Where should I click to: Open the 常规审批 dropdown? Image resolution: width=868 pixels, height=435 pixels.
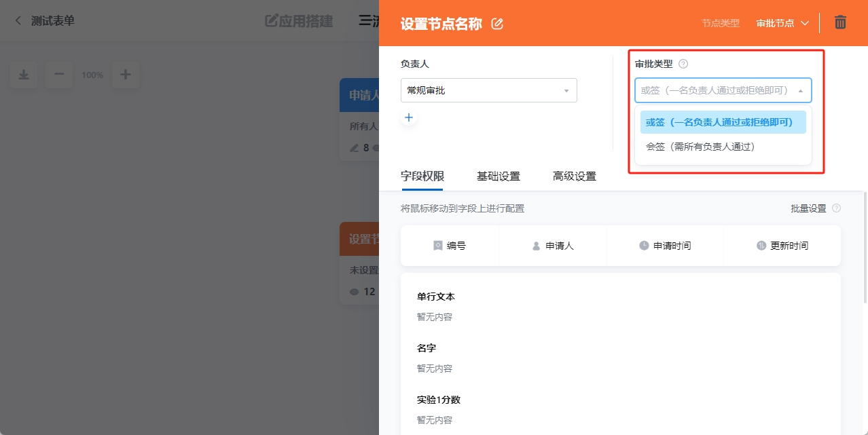pyautogui.click(x=488, y=90)
